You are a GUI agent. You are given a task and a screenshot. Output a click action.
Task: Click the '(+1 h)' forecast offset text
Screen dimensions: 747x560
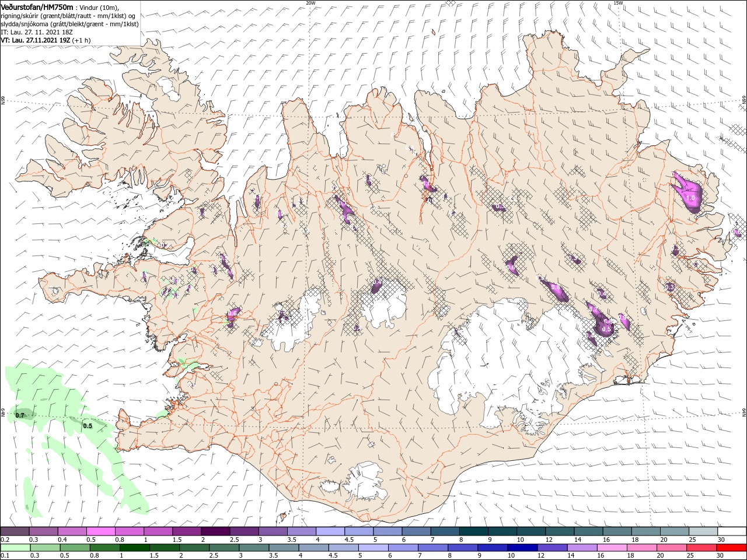pyautogui.click(x=82, y=40)
